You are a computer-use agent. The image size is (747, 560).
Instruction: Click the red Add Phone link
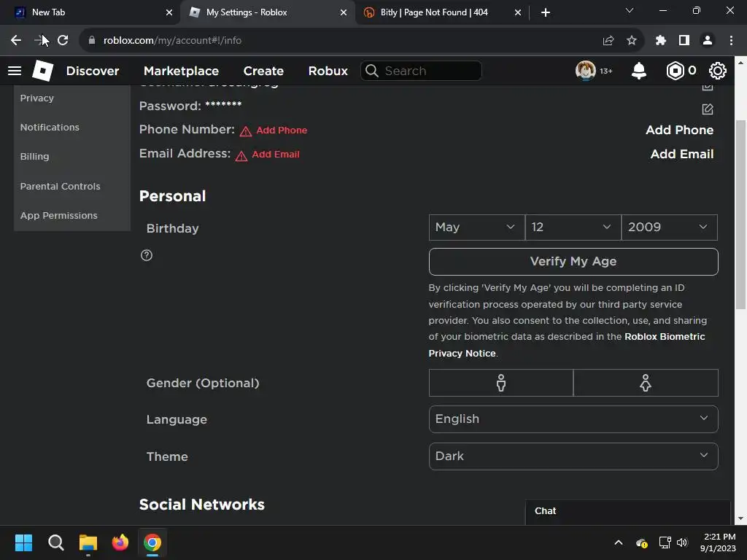tap(282, 130)
